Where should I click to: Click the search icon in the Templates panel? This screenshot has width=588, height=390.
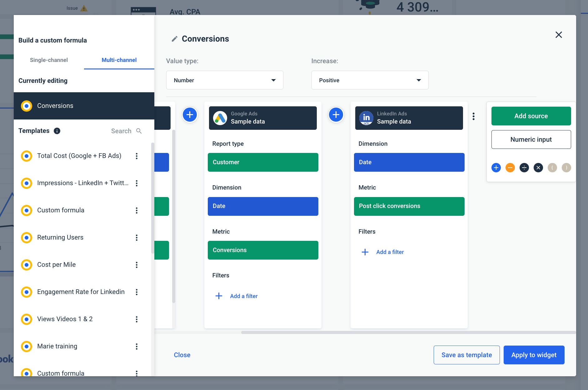pyautogui.click(x=139, y=131)
